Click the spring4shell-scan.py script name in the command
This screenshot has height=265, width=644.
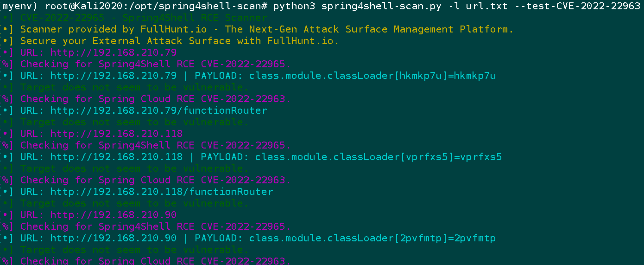coord(382,6)
